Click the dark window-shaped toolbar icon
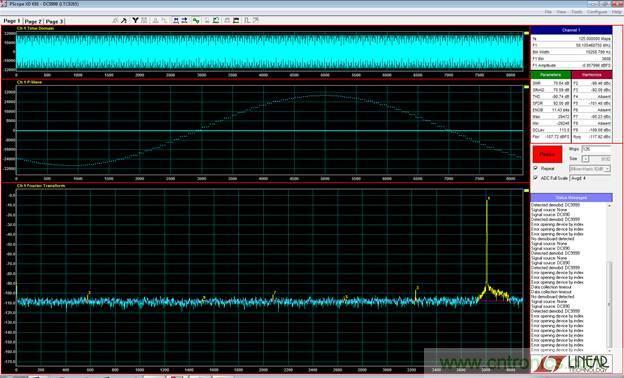624x378 pixels. (x=236, y=20)
